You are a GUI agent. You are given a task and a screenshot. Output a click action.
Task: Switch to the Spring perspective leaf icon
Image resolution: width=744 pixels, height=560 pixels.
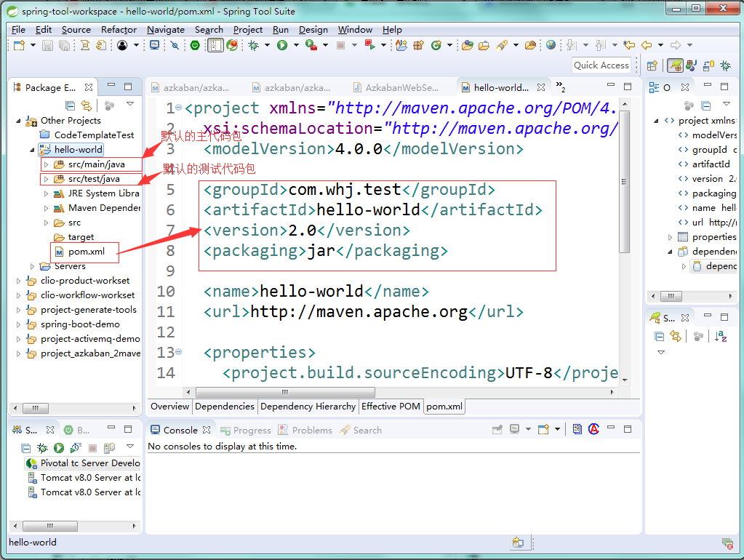(x=675, y=65)
